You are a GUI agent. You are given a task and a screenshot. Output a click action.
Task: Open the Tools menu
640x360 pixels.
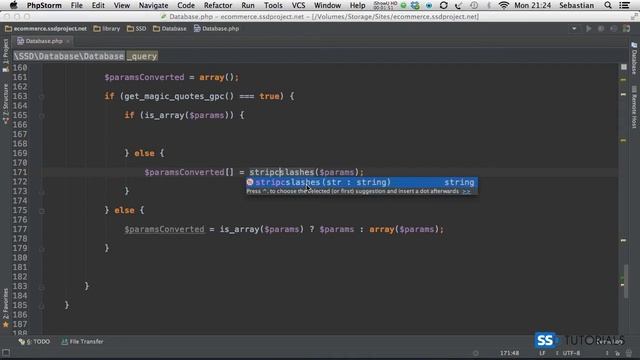coord(273,5)
